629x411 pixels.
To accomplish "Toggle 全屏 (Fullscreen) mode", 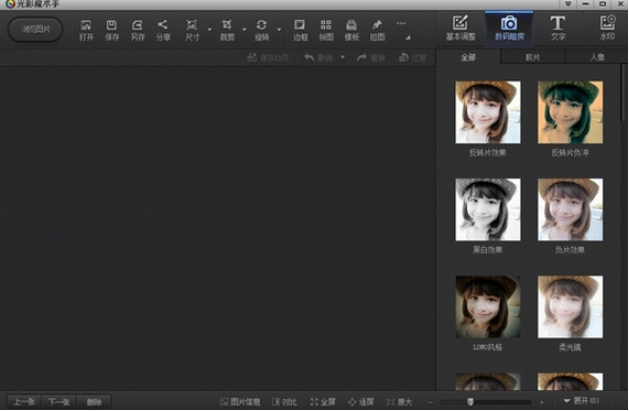I will [x=323, y=402].
